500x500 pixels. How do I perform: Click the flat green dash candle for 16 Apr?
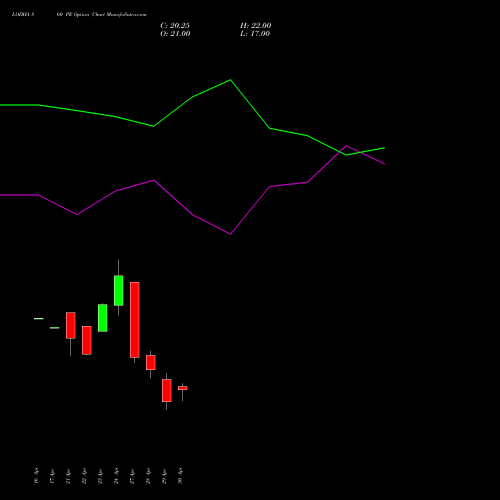pyautogui.click(x=39, y=319)
